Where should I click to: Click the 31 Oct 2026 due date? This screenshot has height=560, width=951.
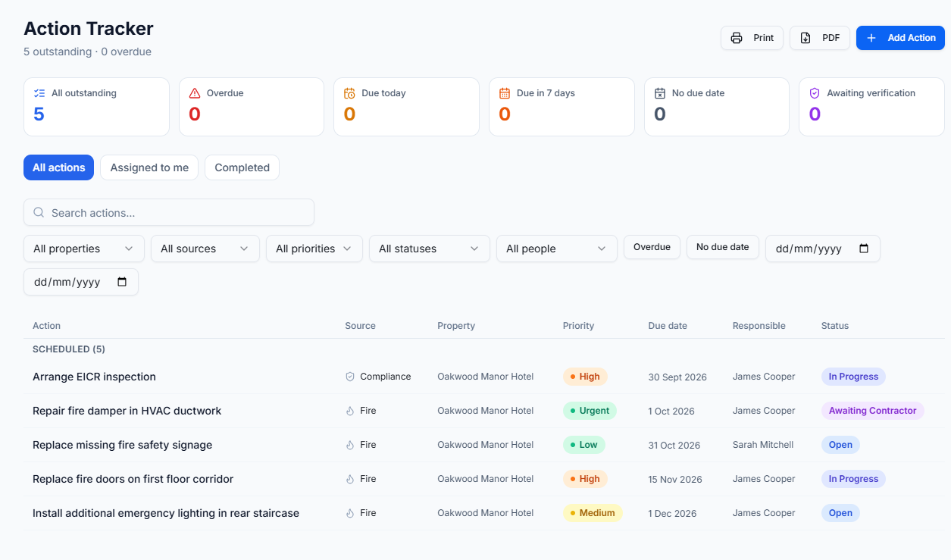[x=674, y=446]
